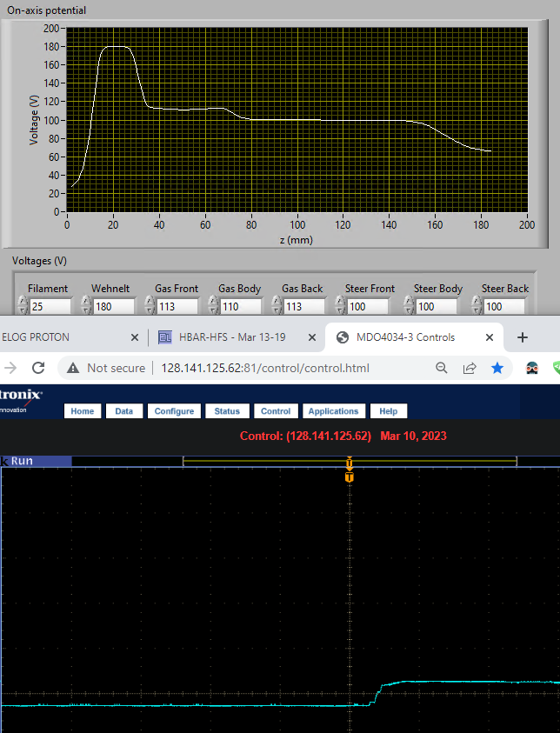560x733 pixels.
Task: Close the MDO4034-3 Controls tab
Action: coord(490,337)
